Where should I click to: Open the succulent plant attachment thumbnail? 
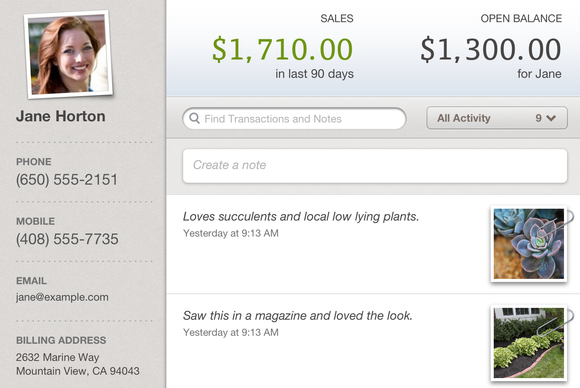[x=529, y=244]
